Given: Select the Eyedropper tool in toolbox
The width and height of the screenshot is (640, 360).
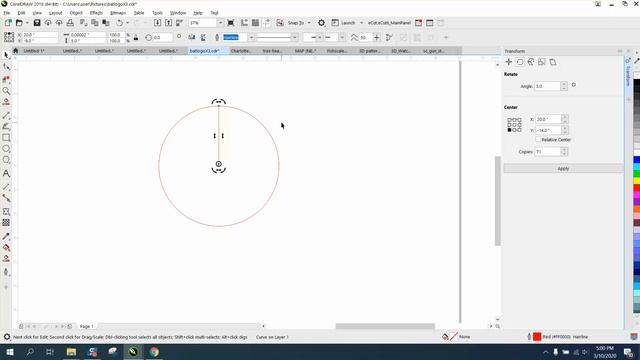Looking at the screenshot, I should [x=6, y=236].
